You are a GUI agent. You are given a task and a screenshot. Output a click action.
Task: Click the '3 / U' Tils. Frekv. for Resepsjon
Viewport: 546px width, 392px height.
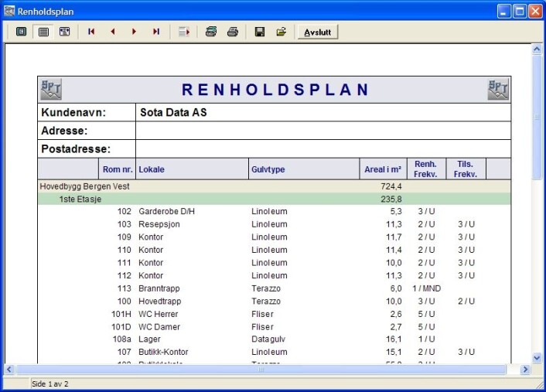pyautogui.click(x=466, y=224)
